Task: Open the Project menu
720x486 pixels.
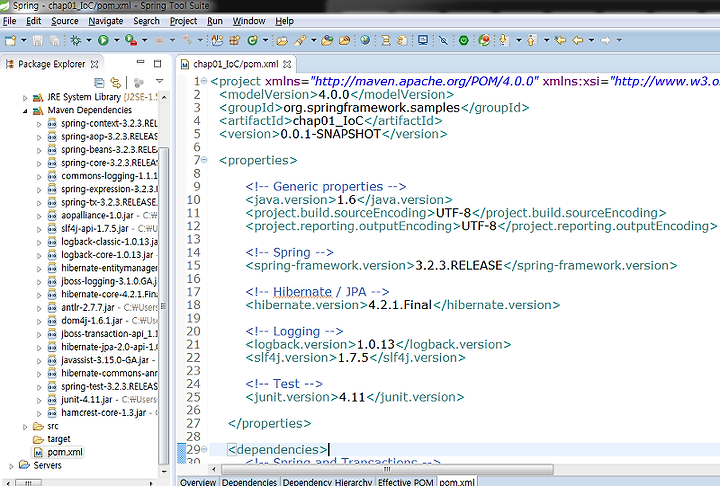Action: [x=183, y=21]
